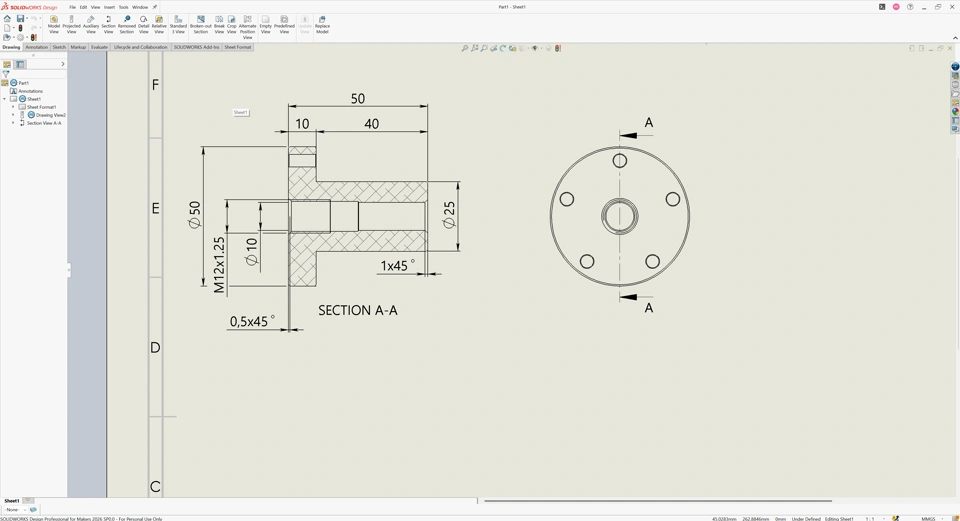Click the Home icon in quick toolbar
Image resolution: width=960 pixels, height=521 pixels.
point(7,18)
